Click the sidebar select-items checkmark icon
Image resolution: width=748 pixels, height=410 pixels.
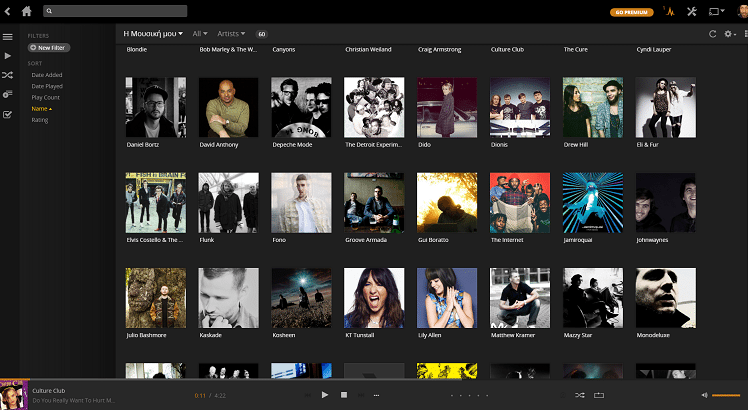click(8, 115)
